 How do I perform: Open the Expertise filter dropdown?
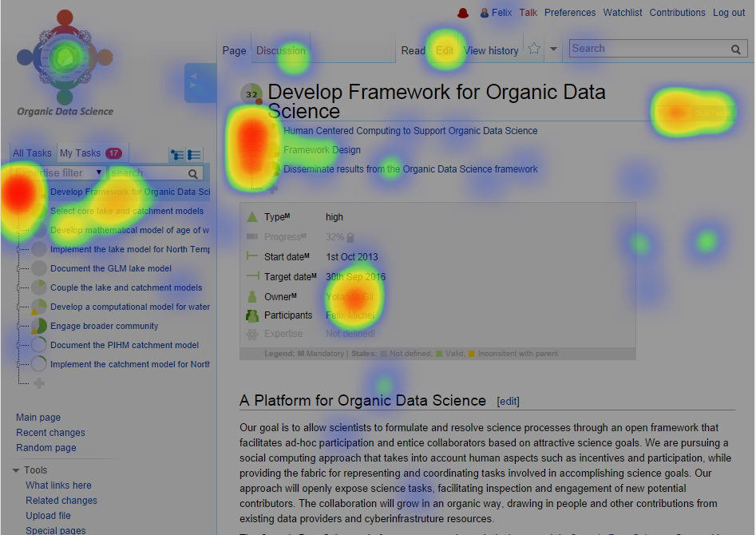tap(57, 172)
